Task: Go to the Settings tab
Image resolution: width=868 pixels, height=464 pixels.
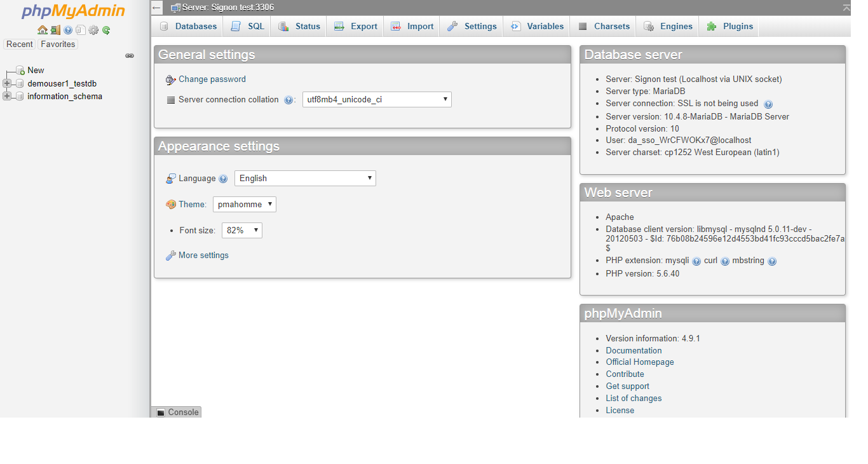Action: [x=471, y=26]
